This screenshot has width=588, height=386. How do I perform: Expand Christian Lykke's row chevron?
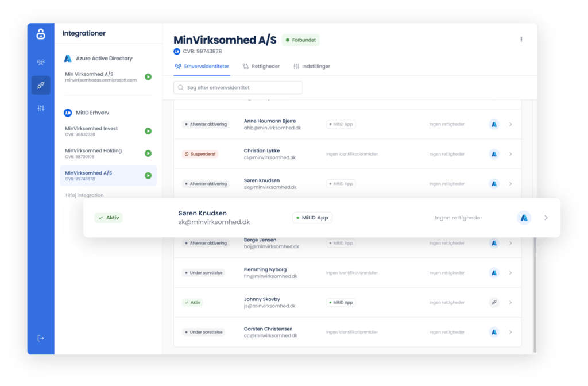click(x=510, y=154)
